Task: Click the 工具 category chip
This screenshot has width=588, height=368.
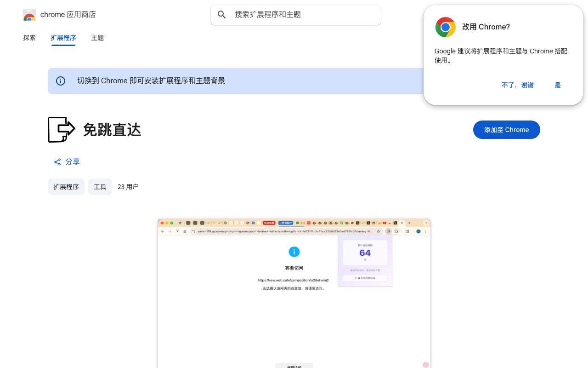Action: coord(100,187)
